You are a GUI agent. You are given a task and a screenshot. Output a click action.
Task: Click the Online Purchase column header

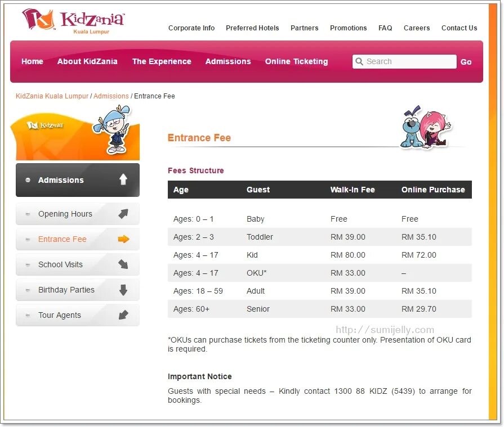point(433,190)
